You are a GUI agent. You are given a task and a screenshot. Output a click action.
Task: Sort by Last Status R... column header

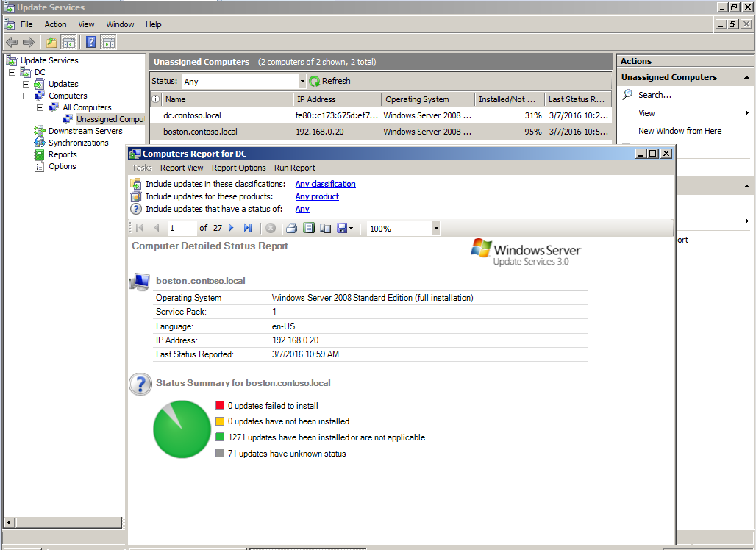[x=578, y=99]
